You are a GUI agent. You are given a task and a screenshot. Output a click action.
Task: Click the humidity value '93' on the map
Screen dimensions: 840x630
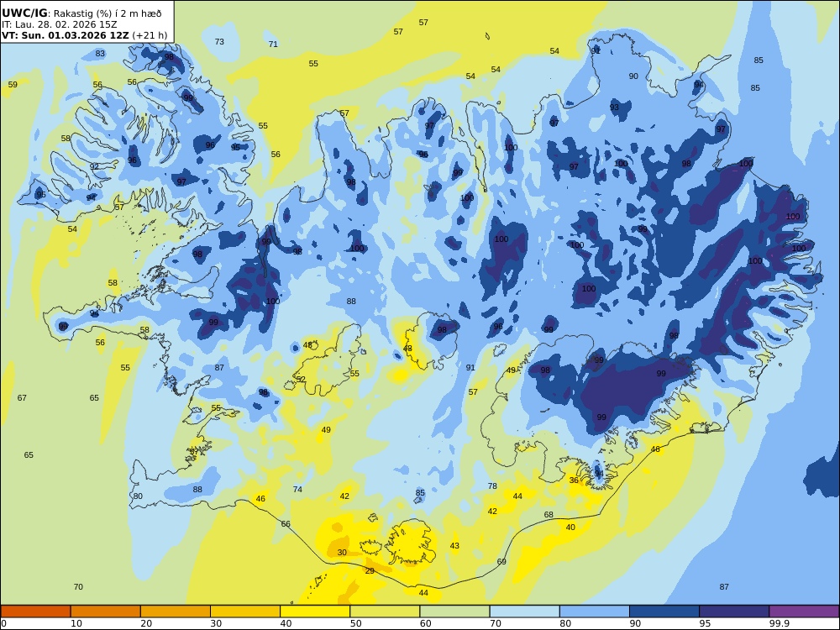(x=615, y=108)
